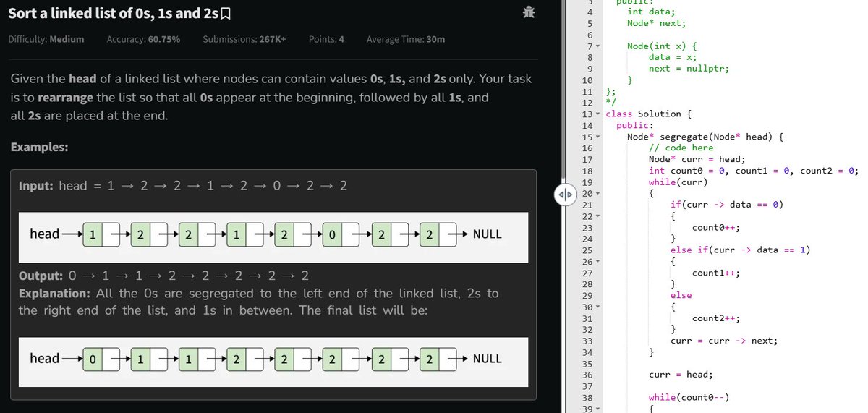Image resolution: width=868 pixels, height=413 pixels.
Task: Place cursor on 'Node(int x) {' constructor line
Action: tap(662, 46)
